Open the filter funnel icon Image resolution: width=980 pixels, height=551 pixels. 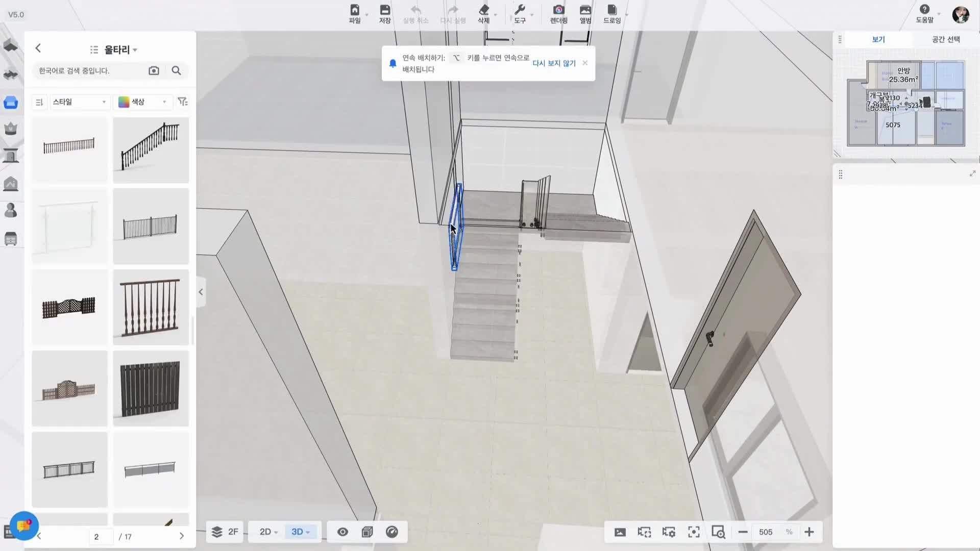click(182, 102)
